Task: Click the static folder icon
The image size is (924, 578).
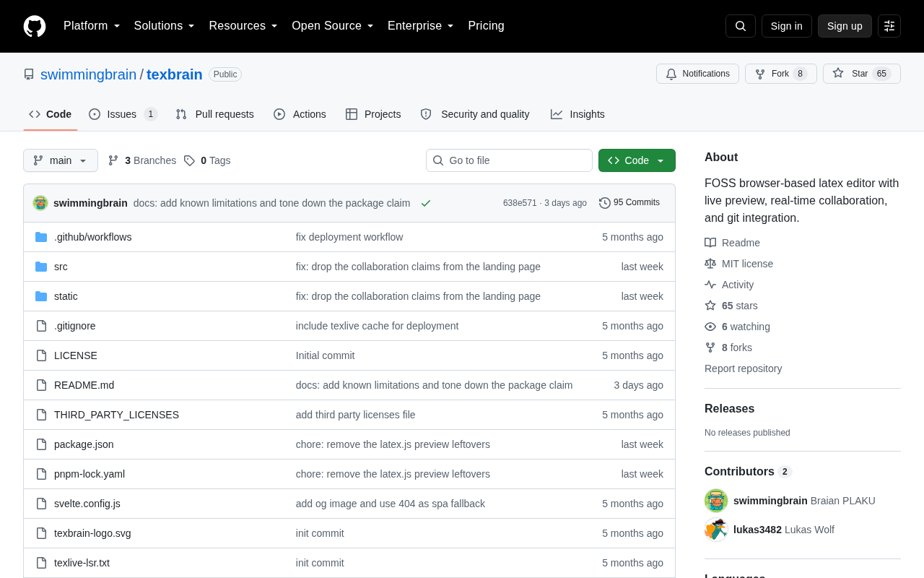Action: point(41,296)
